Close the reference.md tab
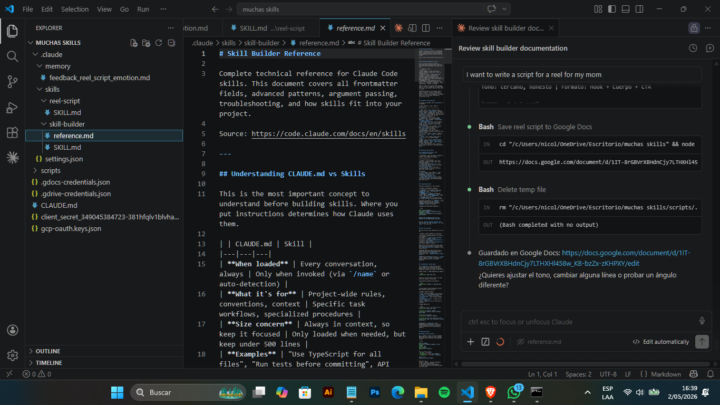 coord(382,28)
